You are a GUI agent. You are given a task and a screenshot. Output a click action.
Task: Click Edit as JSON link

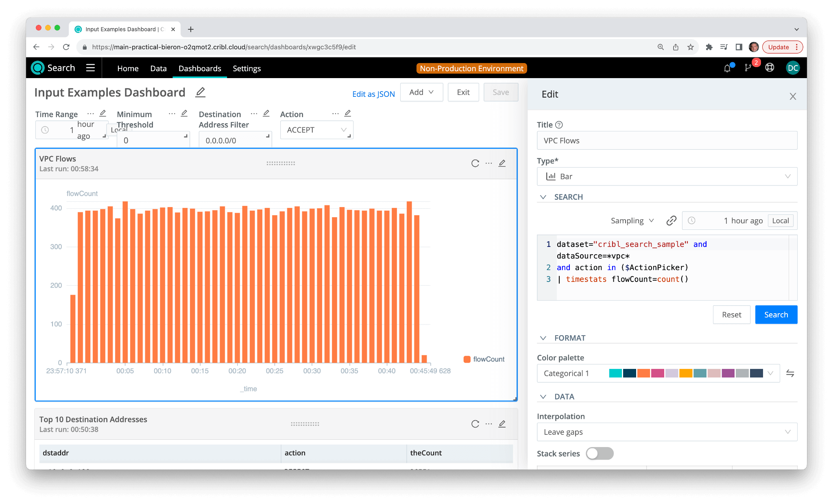(x=373, y=94)
